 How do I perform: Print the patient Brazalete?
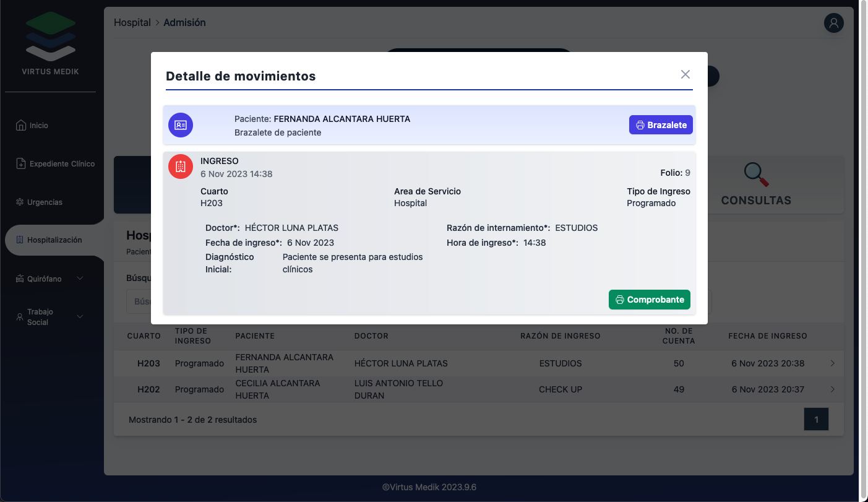coord(661,125)
